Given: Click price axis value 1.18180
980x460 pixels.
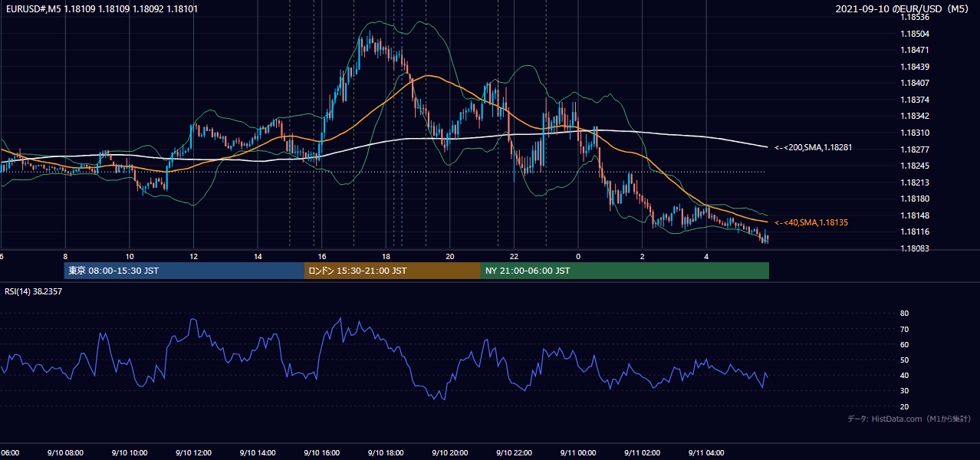Looking at the screenshot, I should click(916, 199).
